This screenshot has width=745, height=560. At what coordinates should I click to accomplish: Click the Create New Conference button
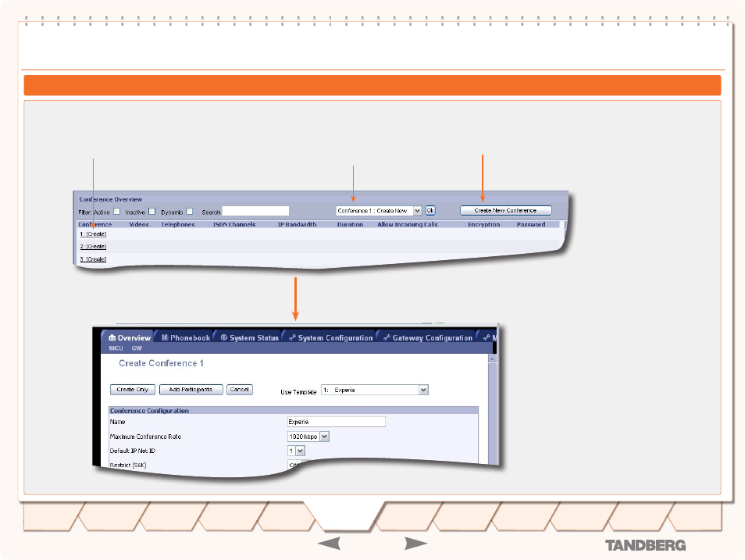pyautogui.click(x=505, y=210)
